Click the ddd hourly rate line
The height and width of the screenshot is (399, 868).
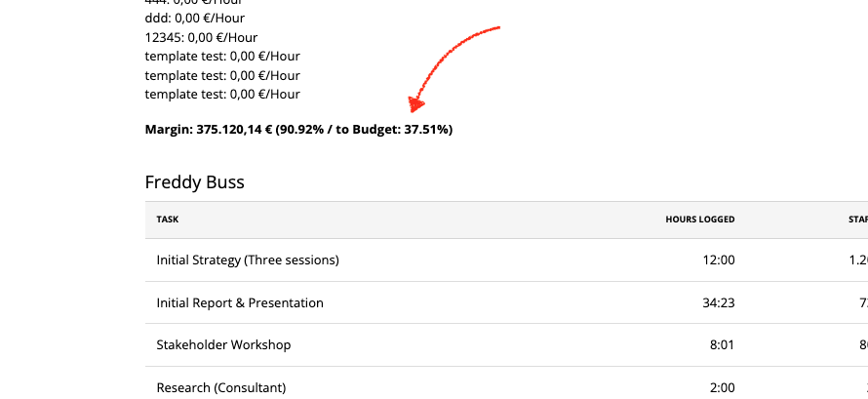[195, 19]
